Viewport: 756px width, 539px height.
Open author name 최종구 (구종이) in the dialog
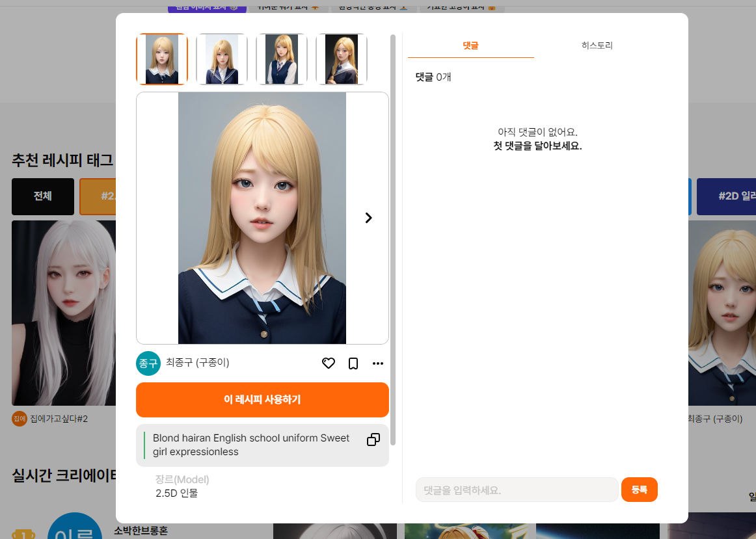point(198,362)
